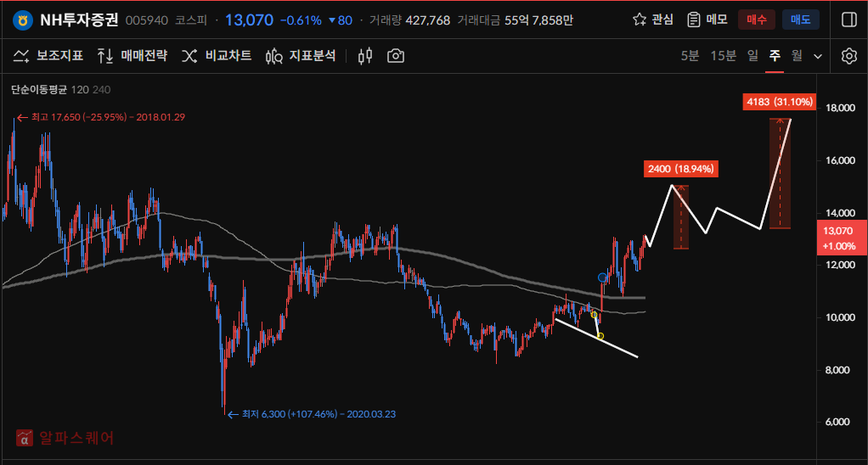Viewport: 868px width, 465px height.
Task: Switch to 일 daily timeframe
Action: [752, 56]
